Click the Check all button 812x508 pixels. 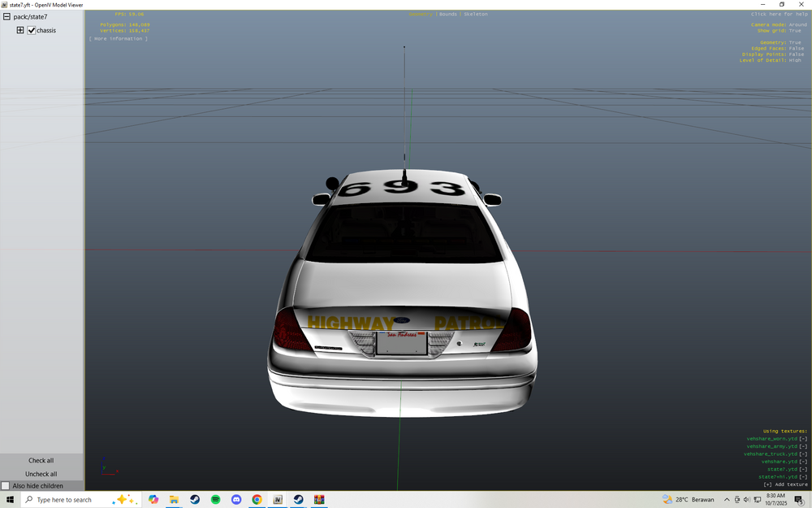pos(41,460)
